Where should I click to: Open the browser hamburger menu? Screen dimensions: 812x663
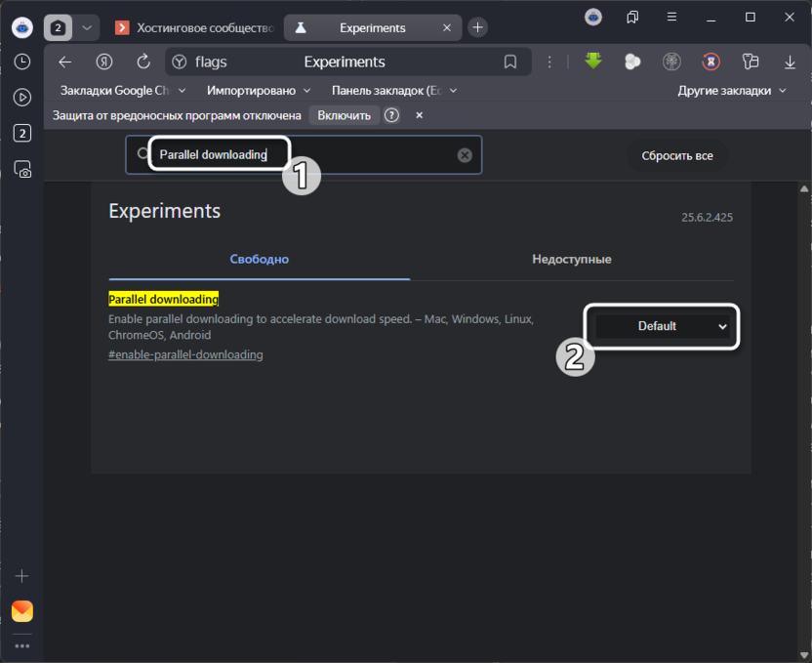[671, 18]
